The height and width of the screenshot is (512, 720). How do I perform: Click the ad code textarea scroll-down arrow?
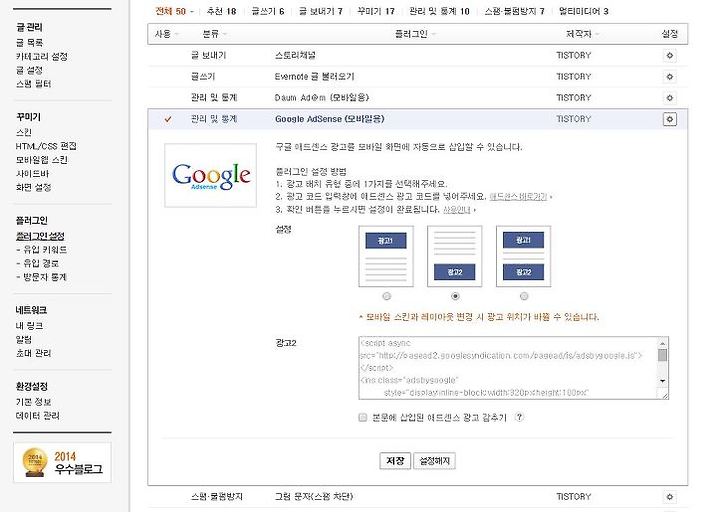pos(663,381)
